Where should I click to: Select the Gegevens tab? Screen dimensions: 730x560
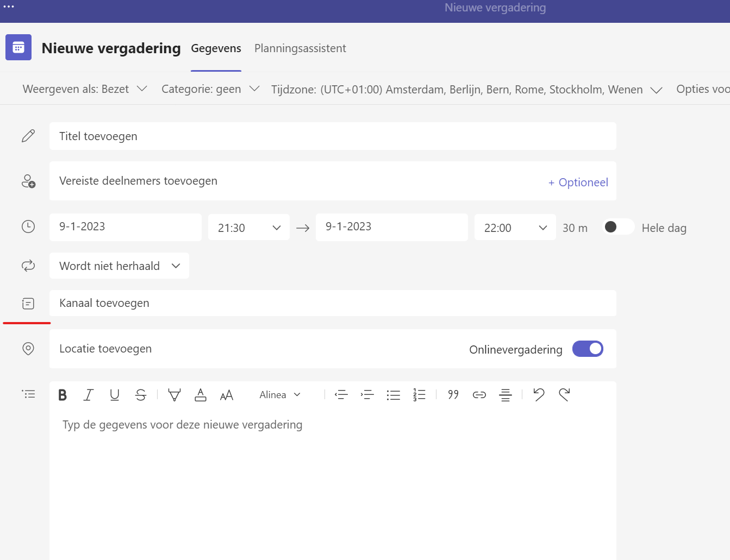(216, 48)
